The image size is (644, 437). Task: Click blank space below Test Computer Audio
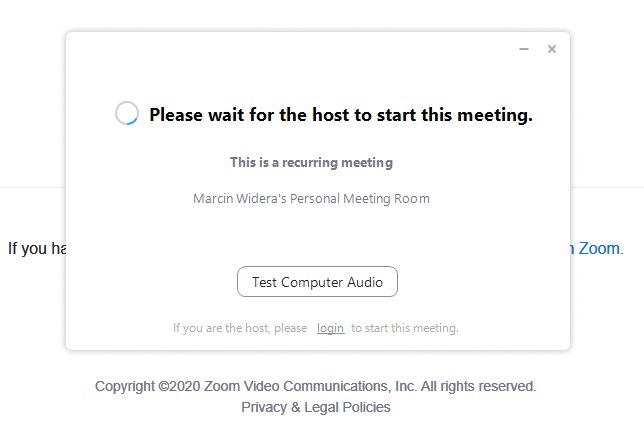(x=317, y=307)
